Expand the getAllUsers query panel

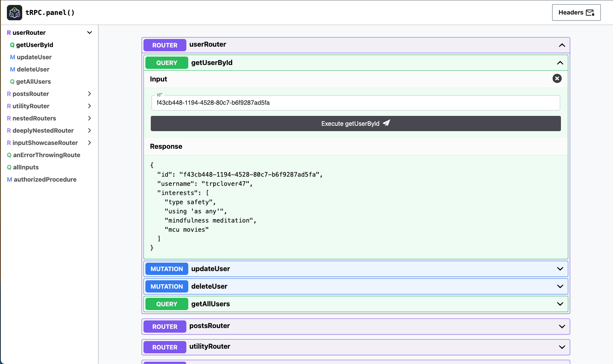pos(560,304)
